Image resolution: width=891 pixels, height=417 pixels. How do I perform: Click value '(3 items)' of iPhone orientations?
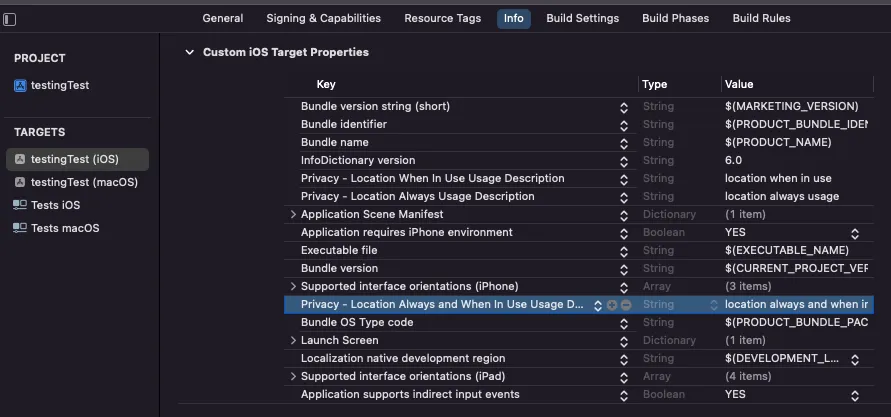point(748,286)
